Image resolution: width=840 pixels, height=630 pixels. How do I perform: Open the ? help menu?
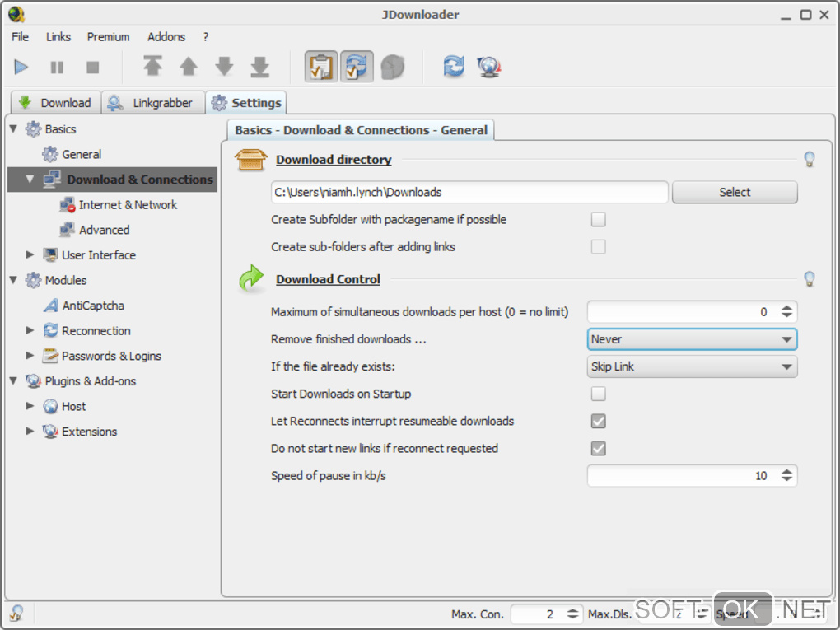(206, 37)
